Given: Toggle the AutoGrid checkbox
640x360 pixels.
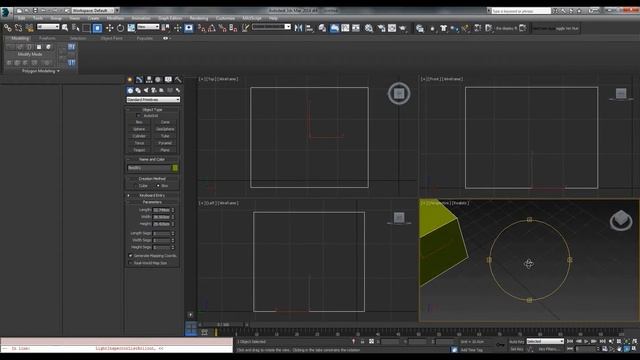Looking at the screenshot, I should click(138, 116).
